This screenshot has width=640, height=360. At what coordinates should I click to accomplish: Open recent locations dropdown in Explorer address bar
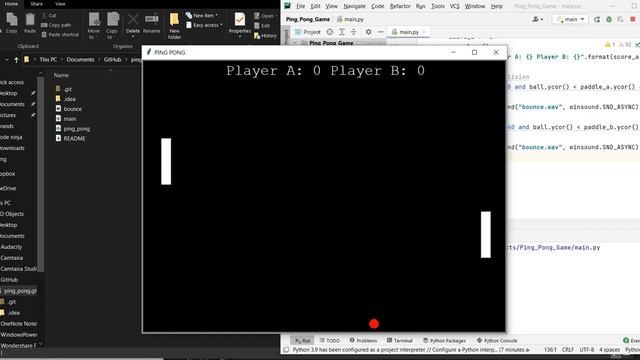click(7, 60)
